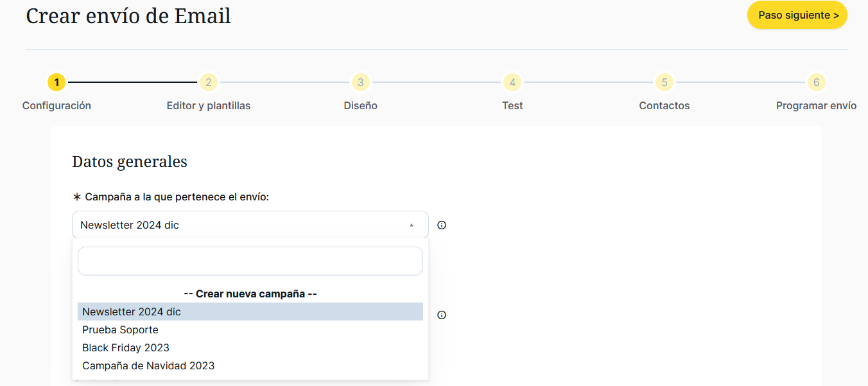Choose 'Campaña de Navidad 2023' option
This screenshot has height=386, width=868.
(x=250, y=365)
